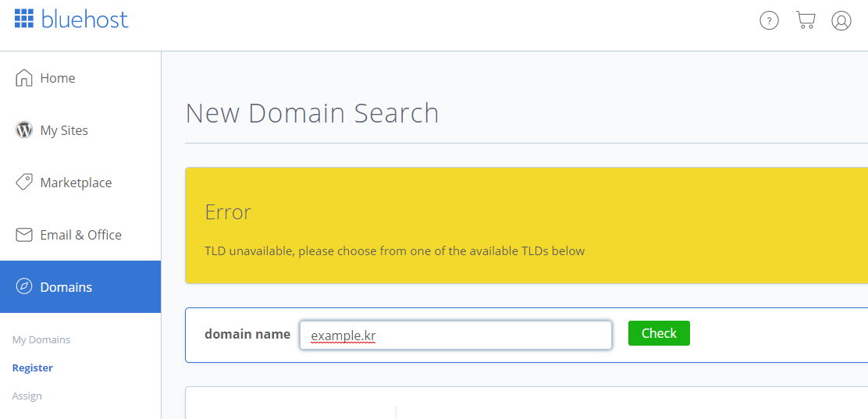This screenshot has height=419, width=868.
Task: Click the bluehost wordmark text
Action: [x=85, y=19]
